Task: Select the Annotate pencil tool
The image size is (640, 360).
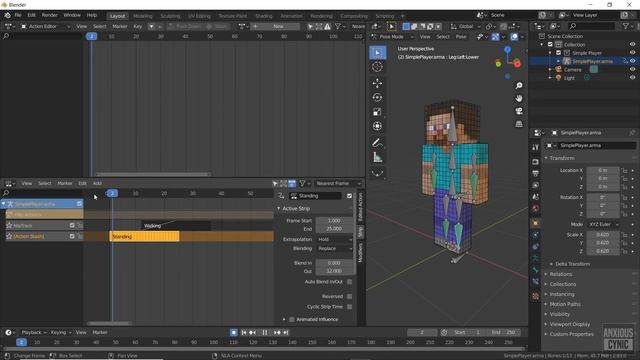Action: [x=378, y=143]
